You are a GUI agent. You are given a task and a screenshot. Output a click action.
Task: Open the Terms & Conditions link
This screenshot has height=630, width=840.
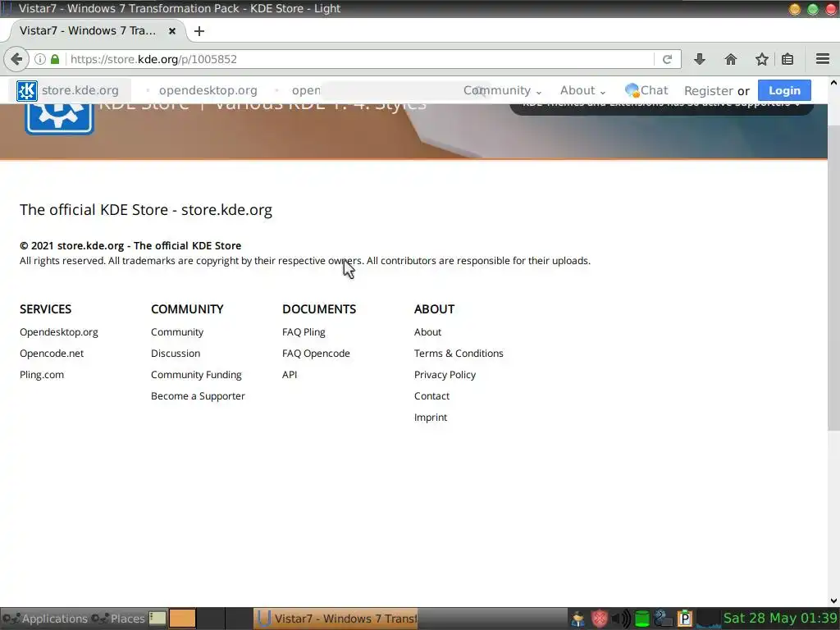(x=459, y=354)
